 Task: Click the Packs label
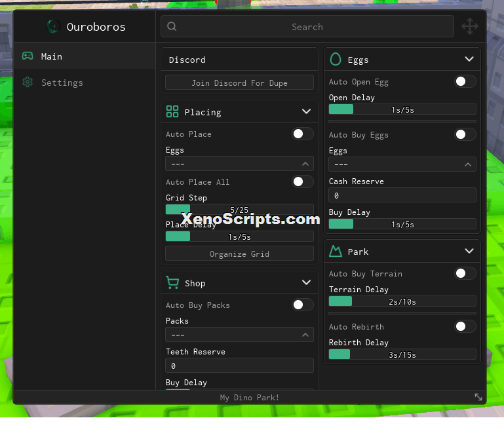point(177,320)
